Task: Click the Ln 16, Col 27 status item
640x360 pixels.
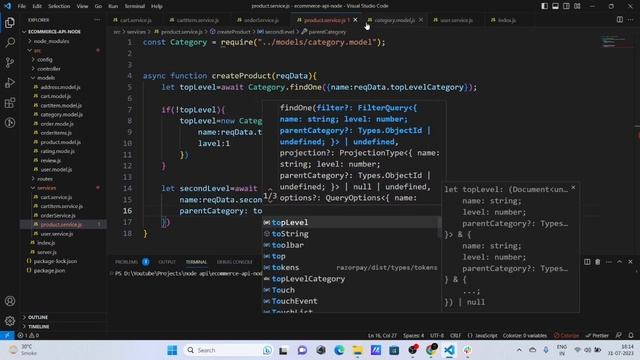Action: click(x=382, y=336)
